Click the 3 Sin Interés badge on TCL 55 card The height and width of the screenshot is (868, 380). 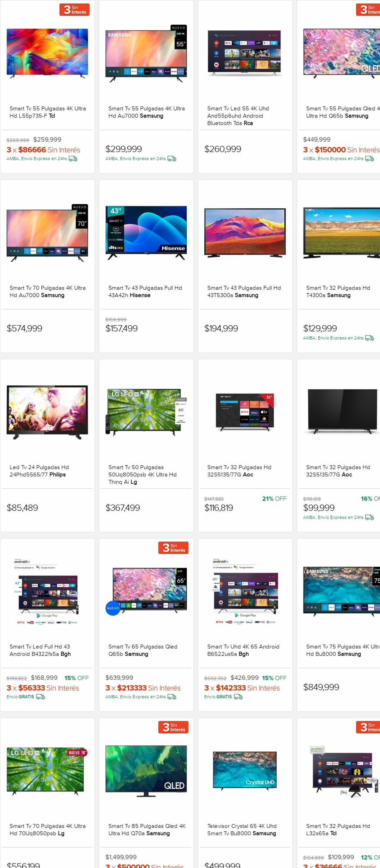click(74, 9)
